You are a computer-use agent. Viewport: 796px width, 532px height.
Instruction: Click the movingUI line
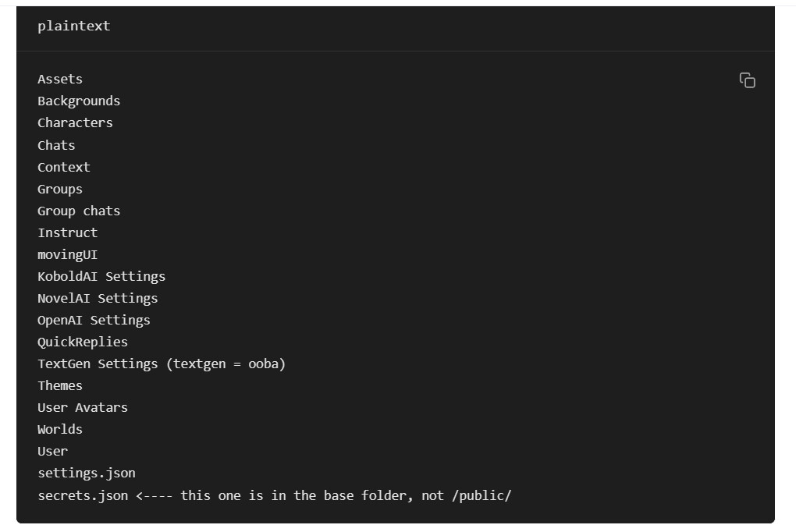click(68, 254)
